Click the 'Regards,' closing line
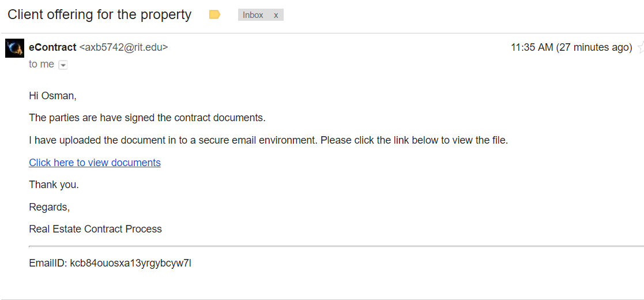644x300 pixels. pos(49,207)
